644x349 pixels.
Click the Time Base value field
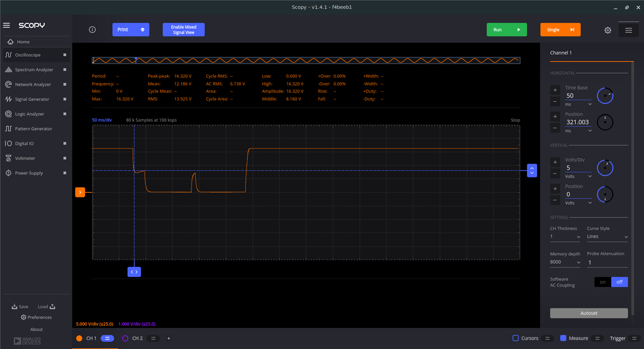click(x=579, y=96)
